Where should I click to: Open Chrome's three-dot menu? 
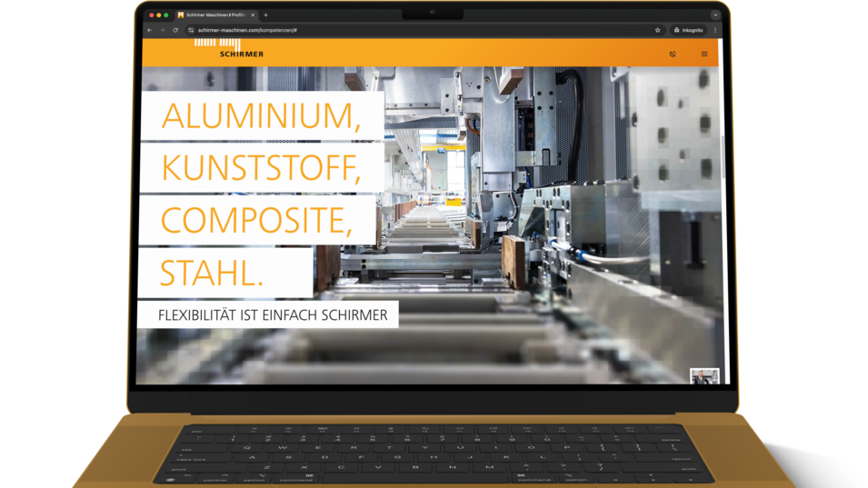[x=715, y=30]
